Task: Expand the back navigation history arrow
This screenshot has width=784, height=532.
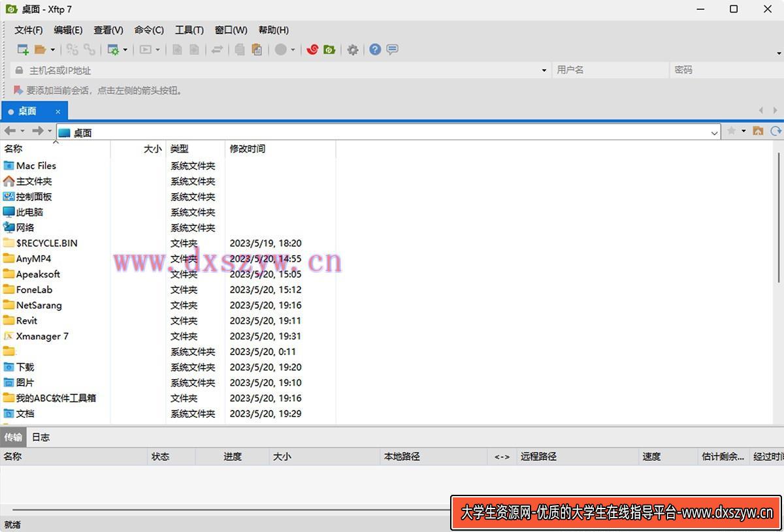Action: [22, 131]
